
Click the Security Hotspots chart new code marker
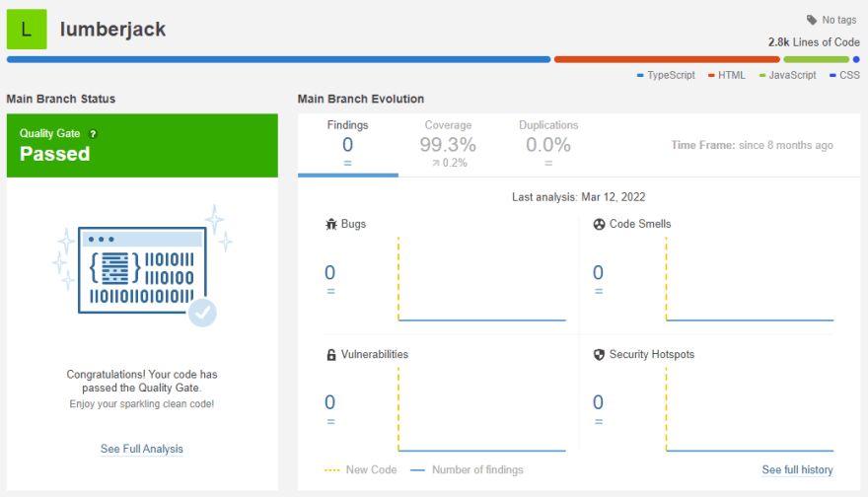click(x=667, y=409)
